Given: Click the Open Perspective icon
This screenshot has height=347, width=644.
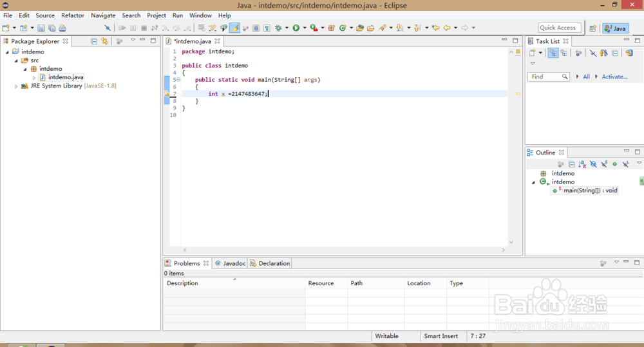Looking at the screenshot, I should pyautogui.click(x=592, y=28).
